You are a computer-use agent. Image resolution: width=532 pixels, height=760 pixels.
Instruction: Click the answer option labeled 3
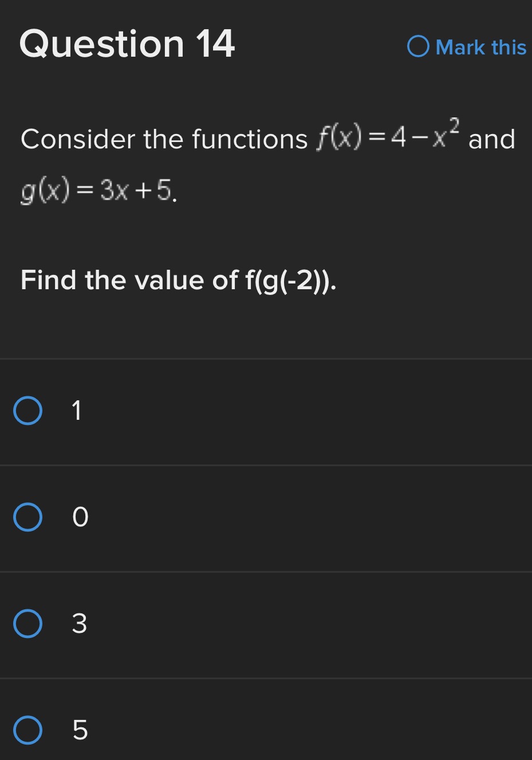[x=80, y=624]
